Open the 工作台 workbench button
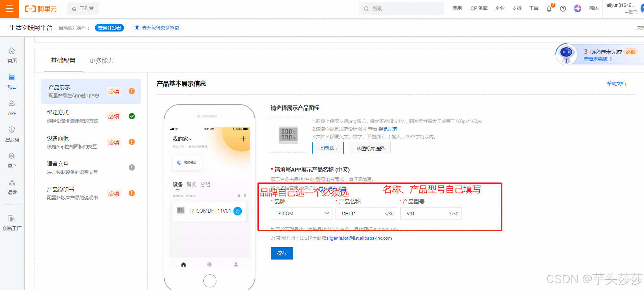The width and height of the screenshot is (644, 290). click(83, 9)
